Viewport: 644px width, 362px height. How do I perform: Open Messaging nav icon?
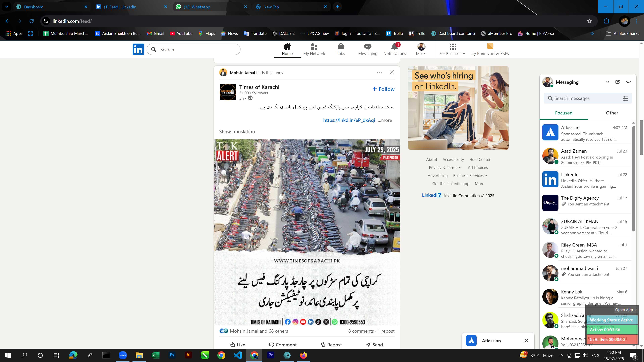point(367,49)
